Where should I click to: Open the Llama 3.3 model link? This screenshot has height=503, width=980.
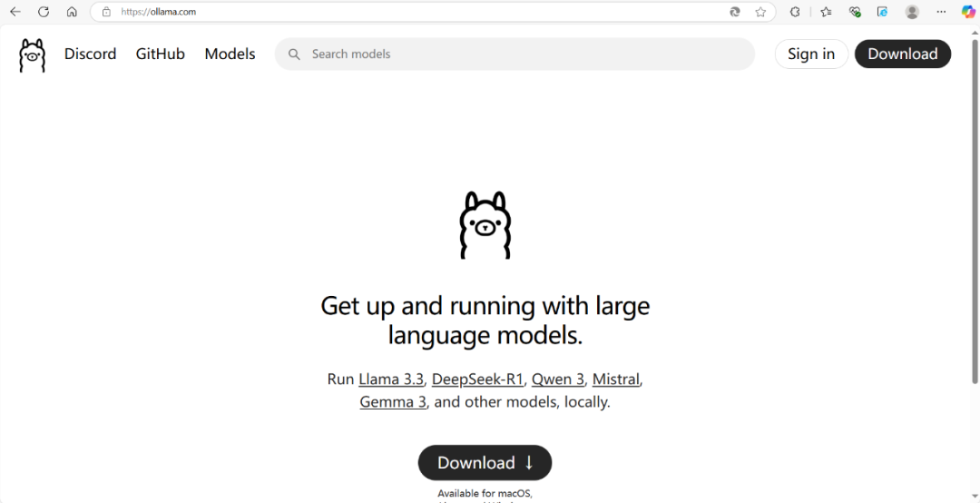point(392,380)
